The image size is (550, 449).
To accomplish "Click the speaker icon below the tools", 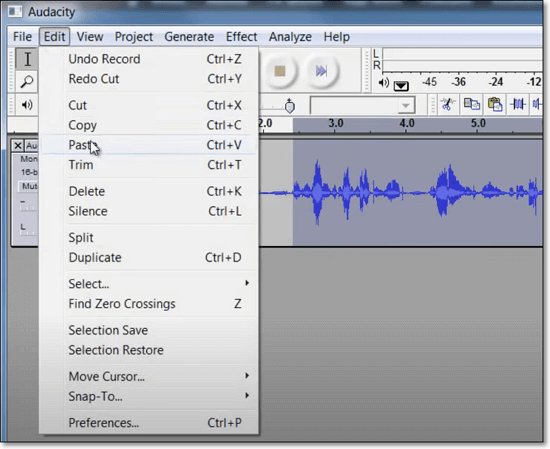I will click(x=27, y=105).
